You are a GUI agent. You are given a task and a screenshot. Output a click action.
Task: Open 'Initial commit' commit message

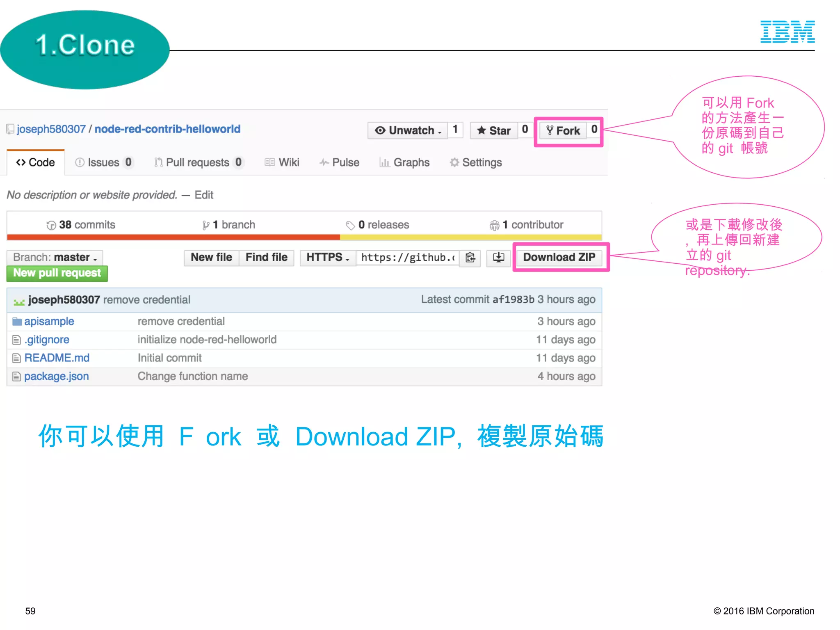point(170,358)
